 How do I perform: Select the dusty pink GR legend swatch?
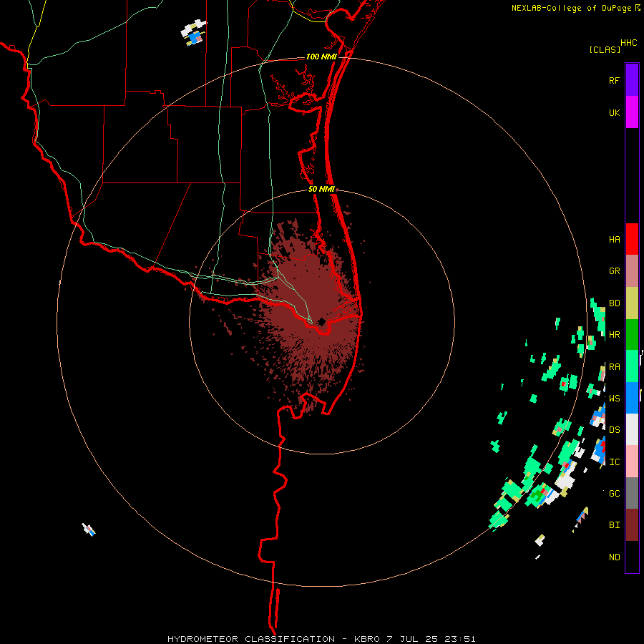tap(632, 271)
